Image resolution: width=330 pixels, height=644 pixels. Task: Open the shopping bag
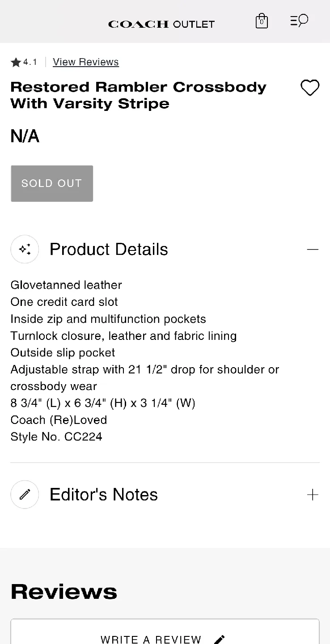262,21
